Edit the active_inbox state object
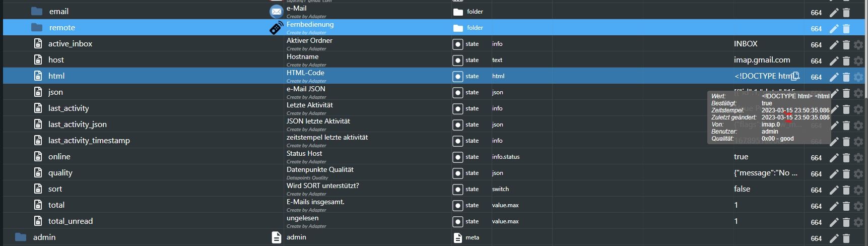 click(834, 45)
